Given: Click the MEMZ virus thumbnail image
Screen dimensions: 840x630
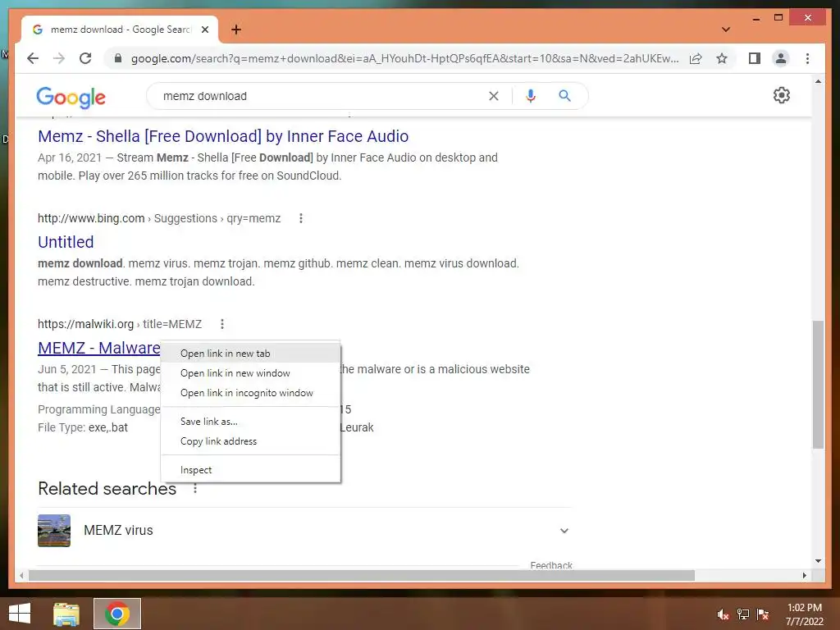Looking at the screenshot, I should point(54,531).
